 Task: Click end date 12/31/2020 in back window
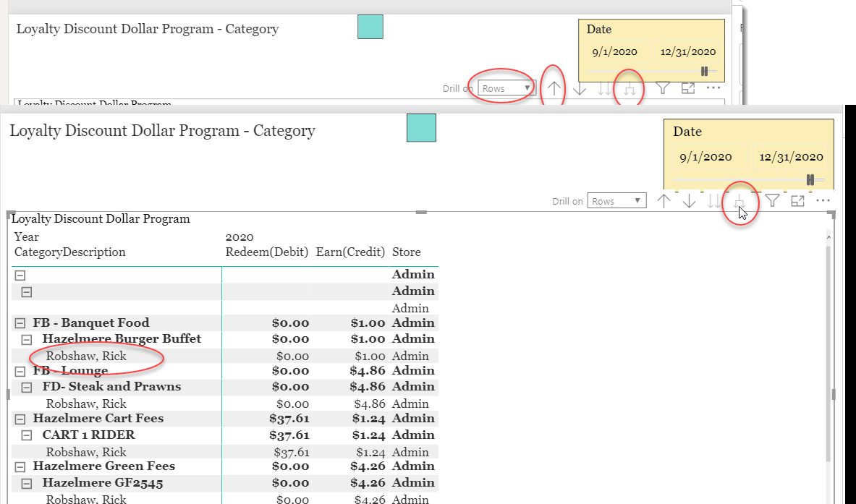pyautogui.click(x=688, y=52)
